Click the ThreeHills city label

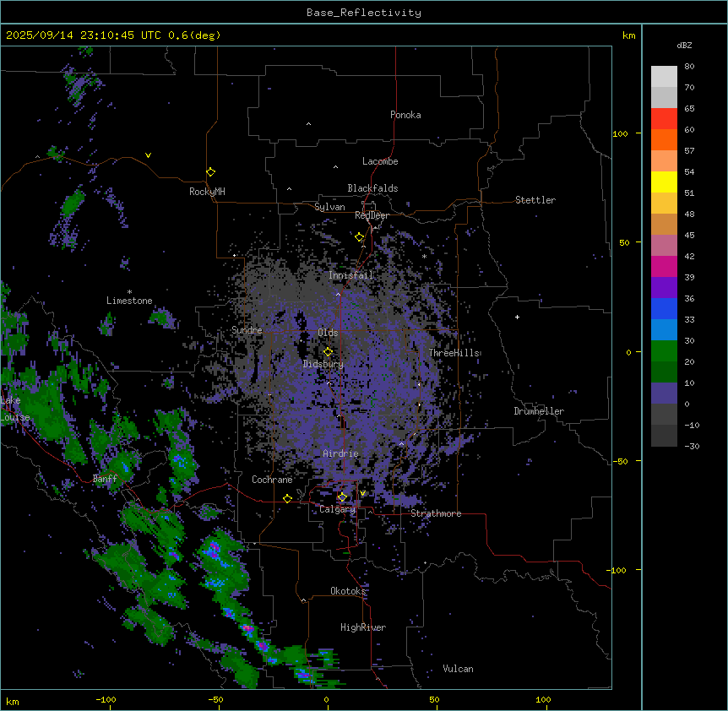tap(454, 353)
